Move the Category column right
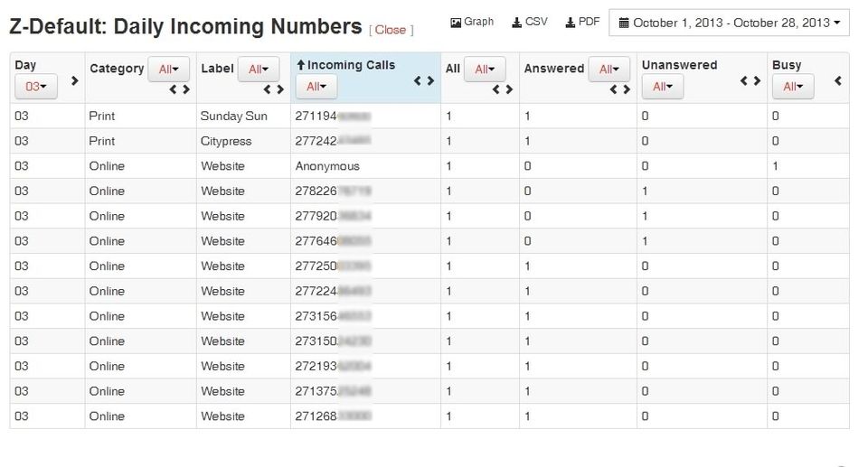Screen dimensions: 868x467 (186, 89)
